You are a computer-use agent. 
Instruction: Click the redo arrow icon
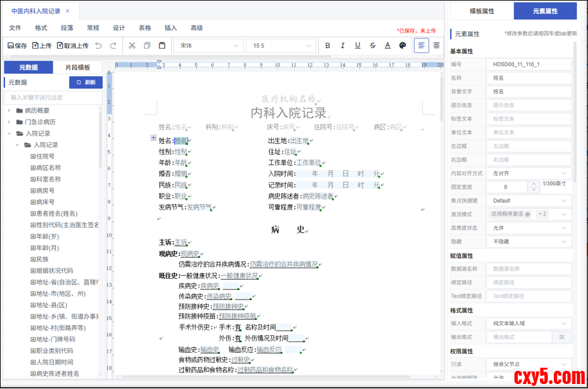[x=113, y=46]
